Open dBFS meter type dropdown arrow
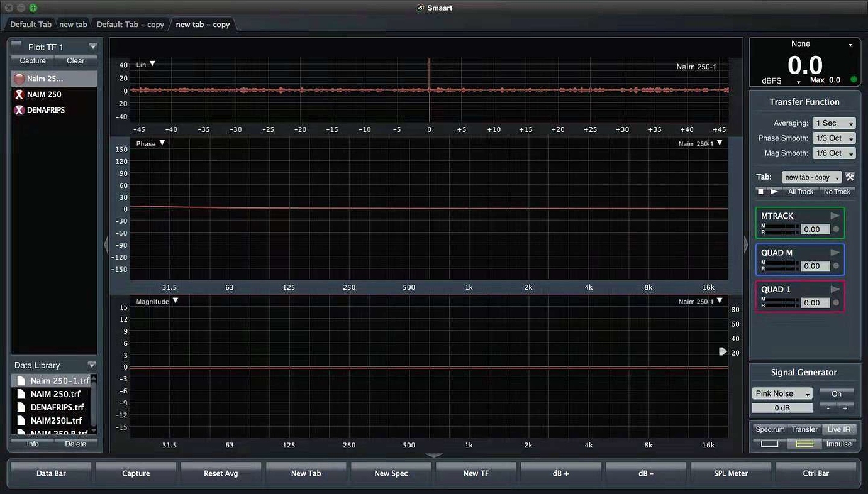The image size is (868, 494). click(799, 82)
